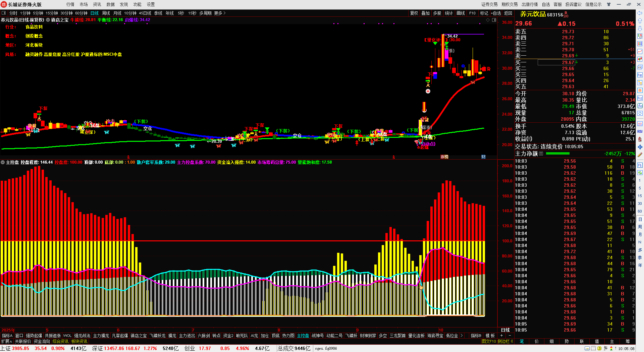Viewport: 644px width, 352px height.
Task: Open the skin (shirt) icon in title bar
Action: 609,4
